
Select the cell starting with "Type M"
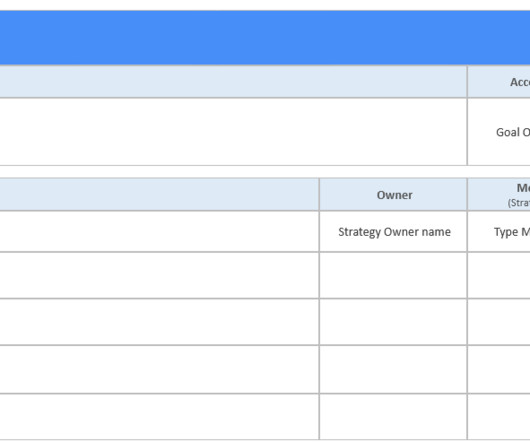tap(499, 232)
